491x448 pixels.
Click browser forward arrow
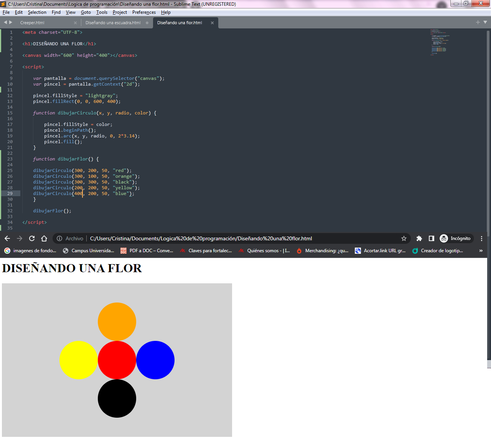(x=20, y=238)
